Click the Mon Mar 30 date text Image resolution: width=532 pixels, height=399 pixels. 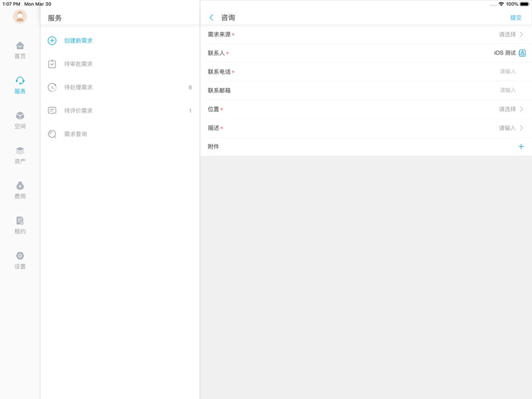click(38, 4)
